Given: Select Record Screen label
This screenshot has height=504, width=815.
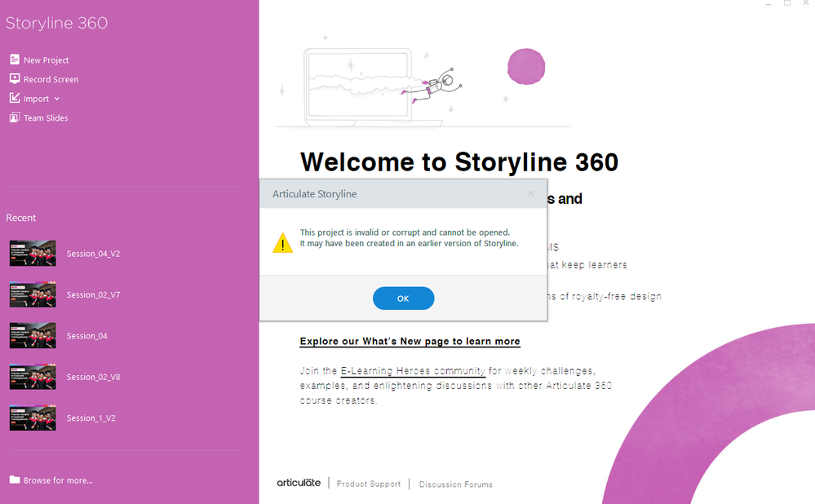Looking at the screenshot, I should click(x=51, y=79).
